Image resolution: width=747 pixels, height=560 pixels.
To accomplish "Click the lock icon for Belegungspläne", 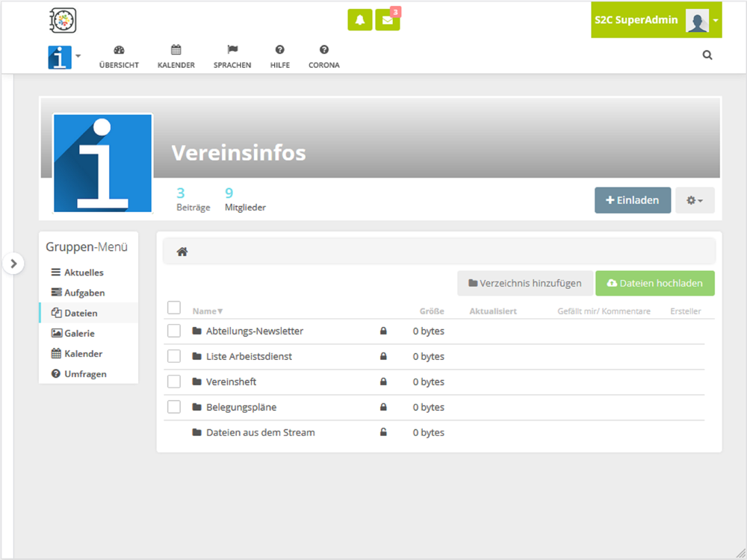I will click(x=383, y=407).
